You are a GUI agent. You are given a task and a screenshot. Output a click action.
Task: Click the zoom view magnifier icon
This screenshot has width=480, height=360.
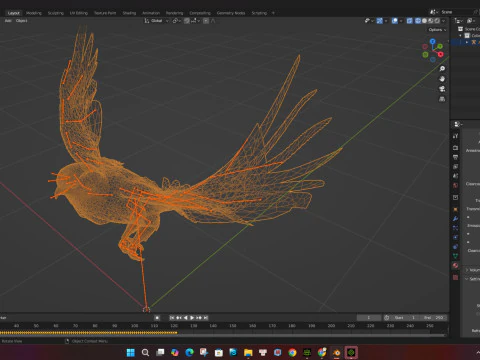442,69
